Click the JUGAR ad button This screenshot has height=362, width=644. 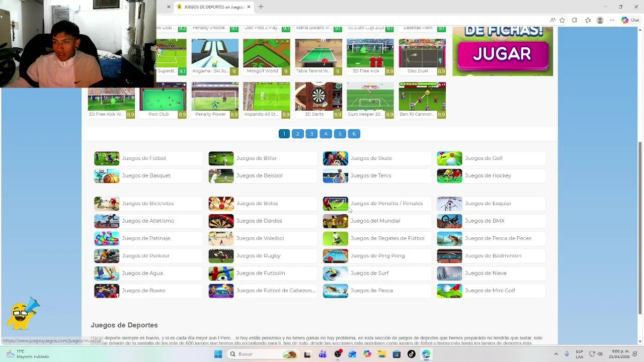pos(502,54)
